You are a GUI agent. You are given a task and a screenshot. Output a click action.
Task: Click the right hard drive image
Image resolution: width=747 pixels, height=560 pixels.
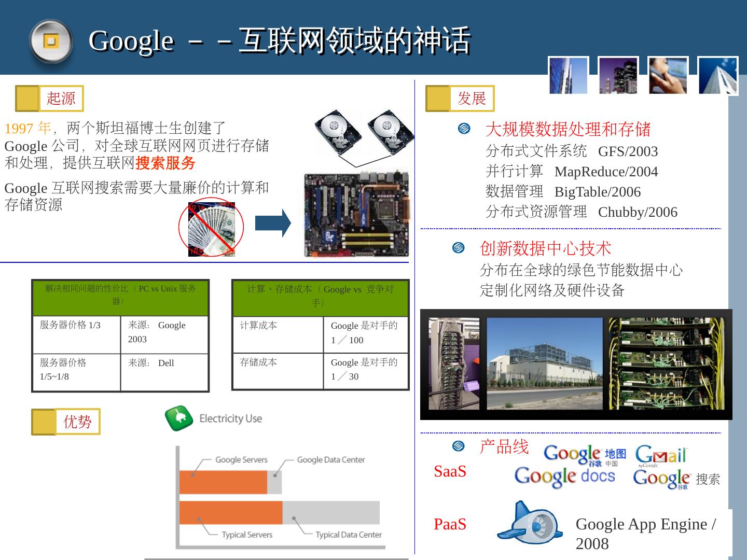390,132
